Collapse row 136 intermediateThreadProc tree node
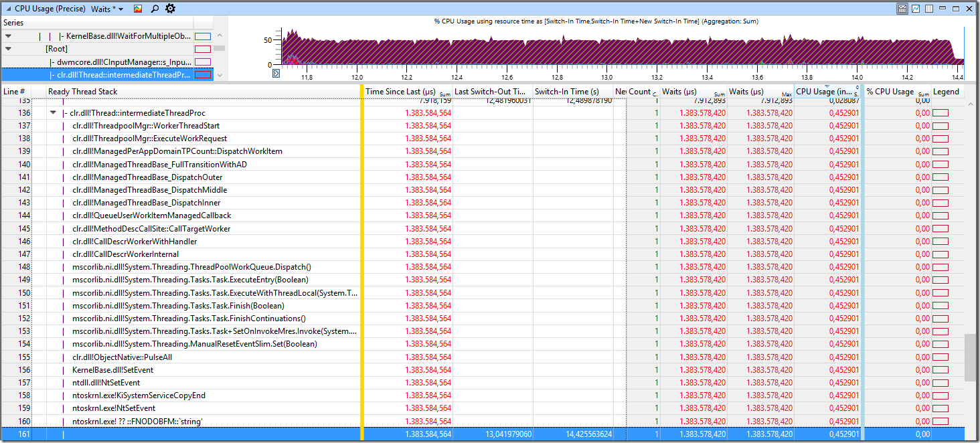The width and height of the screenshot is (980, 443). 53,113
